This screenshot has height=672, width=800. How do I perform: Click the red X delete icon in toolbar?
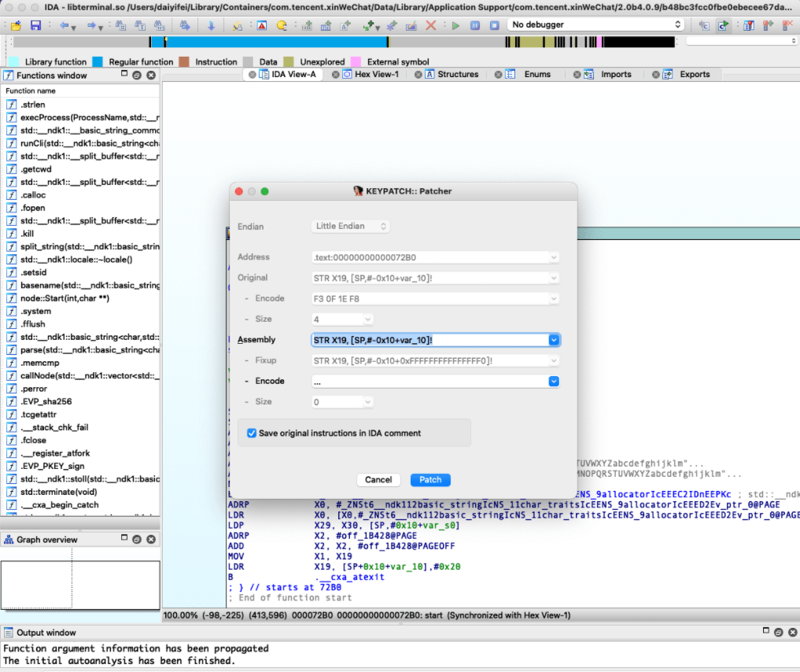pos(431,25)
